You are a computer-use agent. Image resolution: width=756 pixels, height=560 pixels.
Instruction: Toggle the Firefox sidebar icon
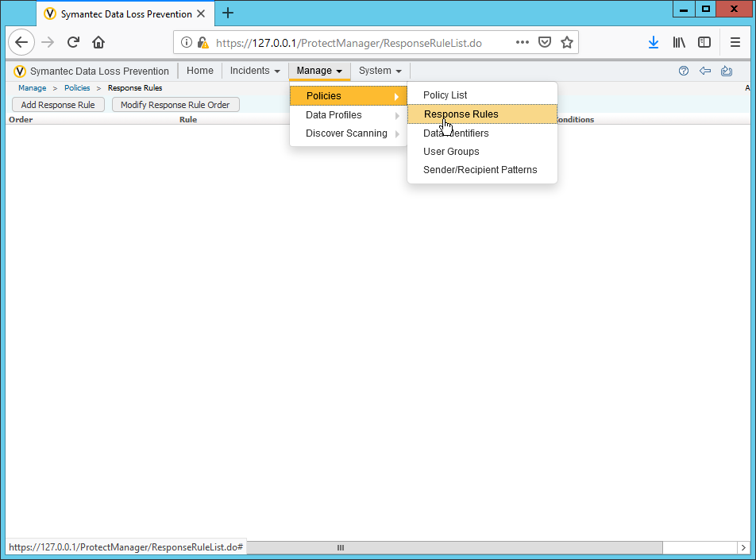pos(704,42)
